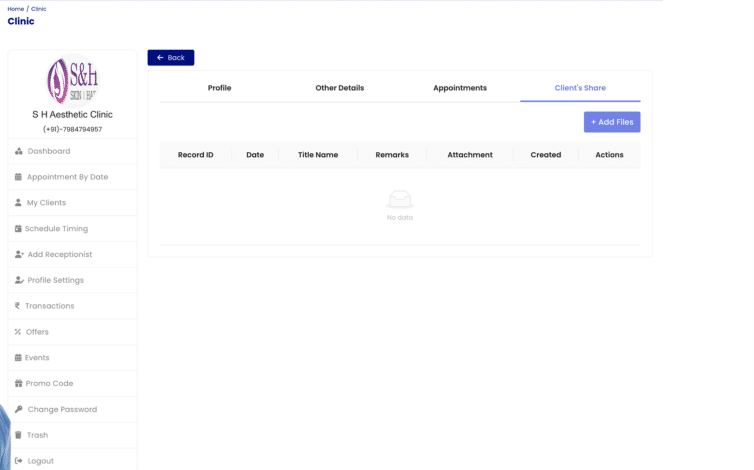Viewport: 754px width, 470px height.
Task: Follow the Clinic breadcrumb link
Action: [38, 9]
